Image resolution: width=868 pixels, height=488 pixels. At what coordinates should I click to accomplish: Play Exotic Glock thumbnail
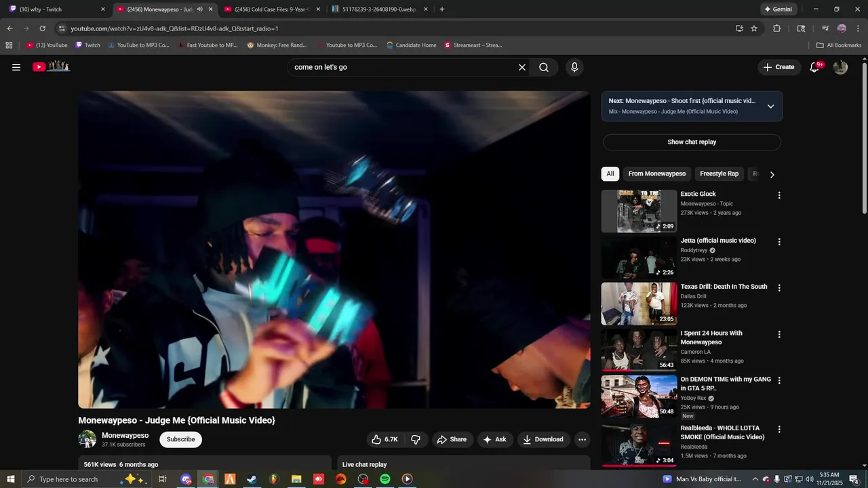[x=639, y=211]
